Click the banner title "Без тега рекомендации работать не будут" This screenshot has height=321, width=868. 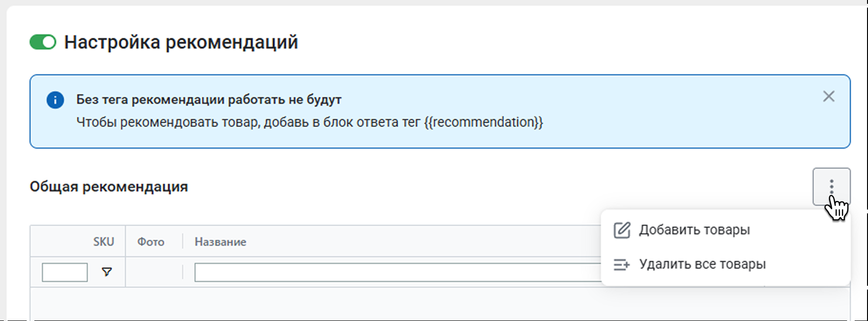coord(208,100)
